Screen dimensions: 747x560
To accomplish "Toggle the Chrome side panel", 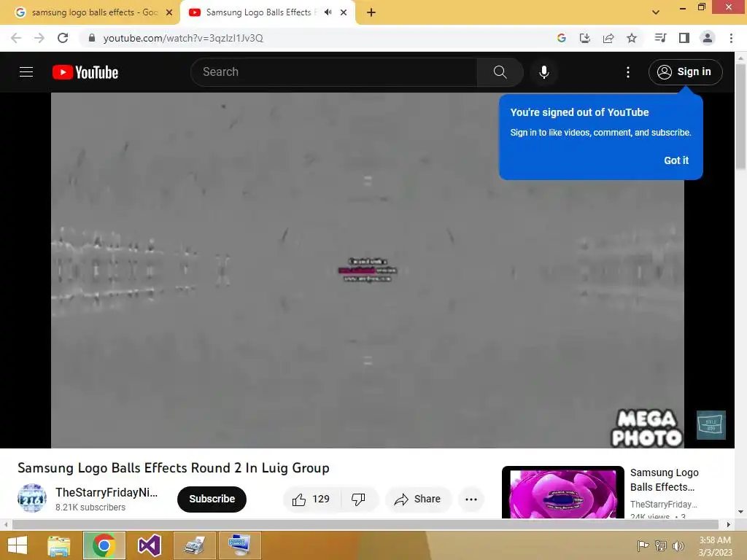I will (x=684, y=38).
